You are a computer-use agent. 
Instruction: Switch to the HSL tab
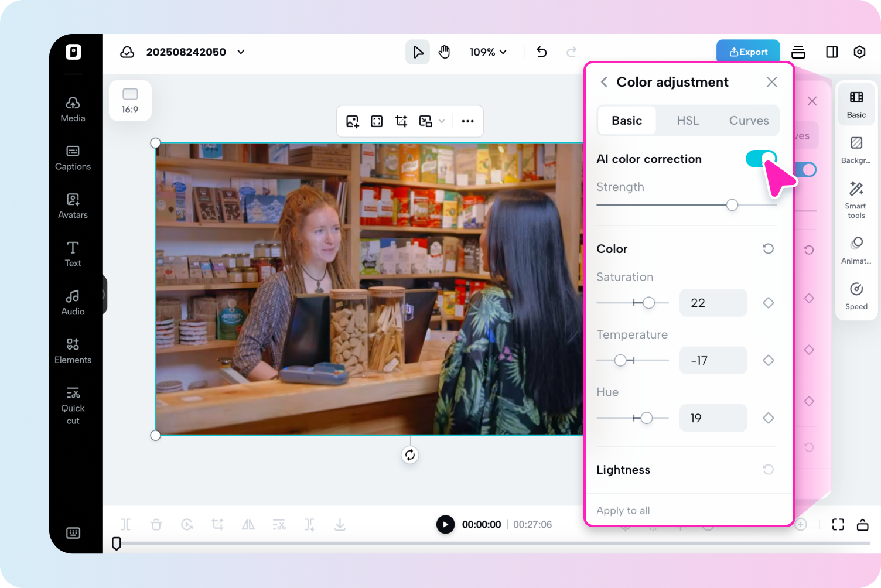tap(688, 120)
